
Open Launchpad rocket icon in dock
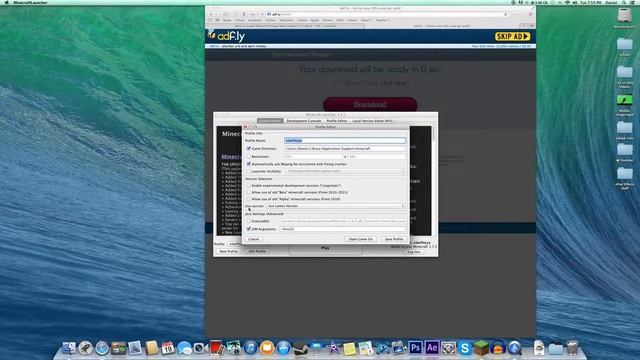(x=85, y=348)
